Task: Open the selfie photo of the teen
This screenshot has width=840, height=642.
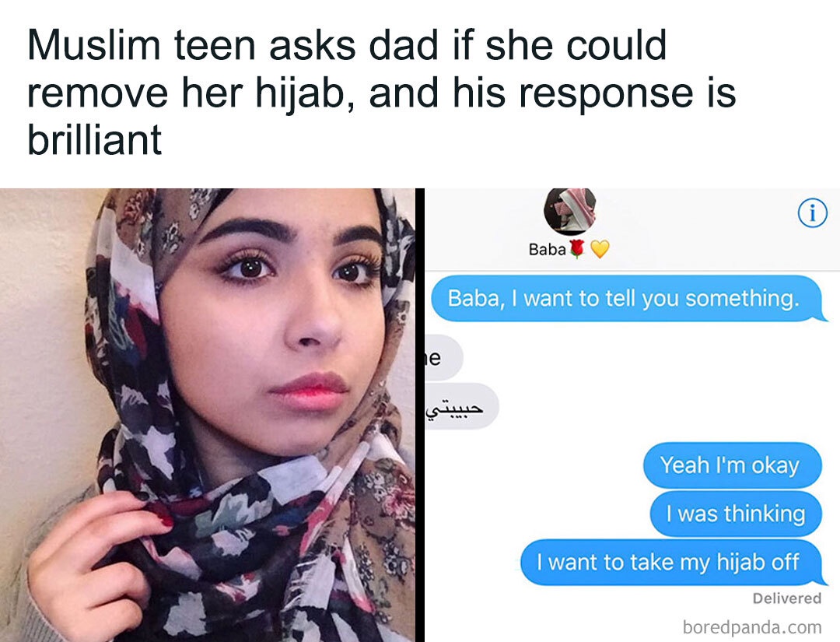Action: pos(208,415)
